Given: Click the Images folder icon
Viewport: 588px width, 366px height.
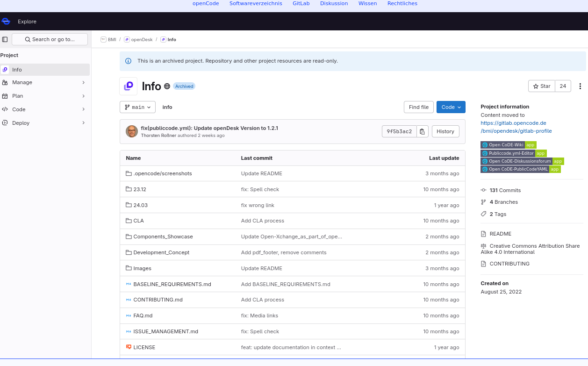Looking at the screenshot, I should point(129,268).
